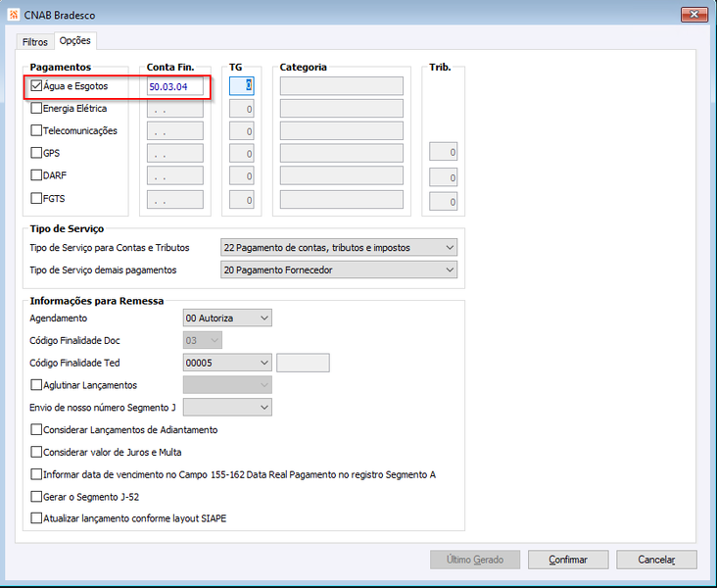The image size is (717, 588).
Task: Click the 'Tipo de Serviço para Contas e Tributos' label
Action: pos(110,248)
